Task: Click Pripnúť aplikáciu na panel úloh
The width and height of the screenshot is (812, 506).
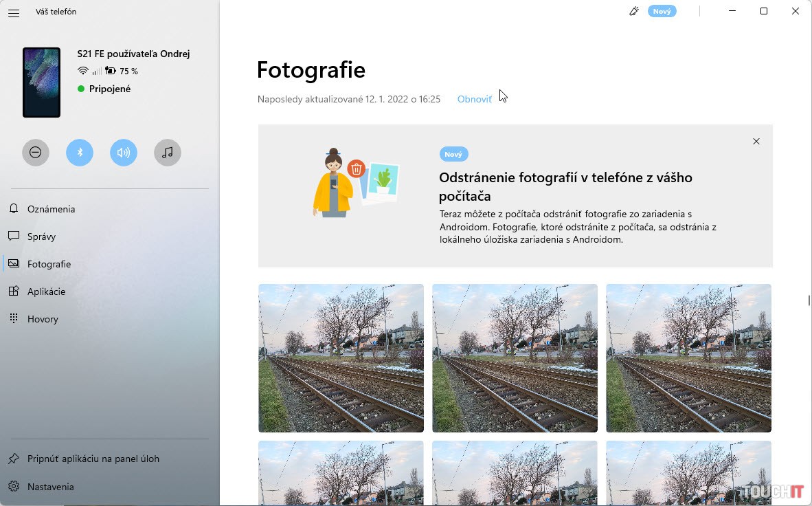Action: [93, 459]
